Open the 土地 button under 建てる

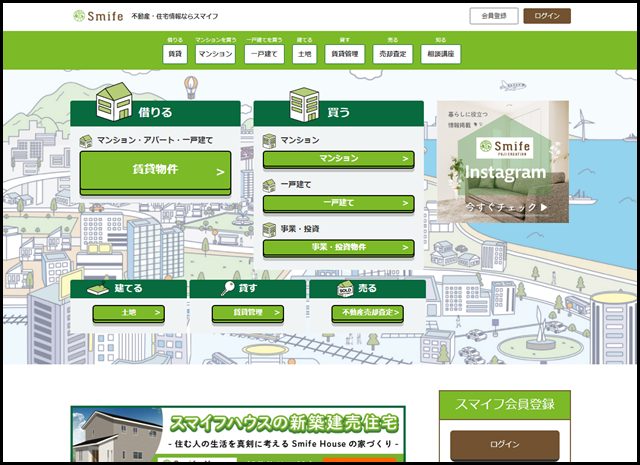(x=129, y=314)
